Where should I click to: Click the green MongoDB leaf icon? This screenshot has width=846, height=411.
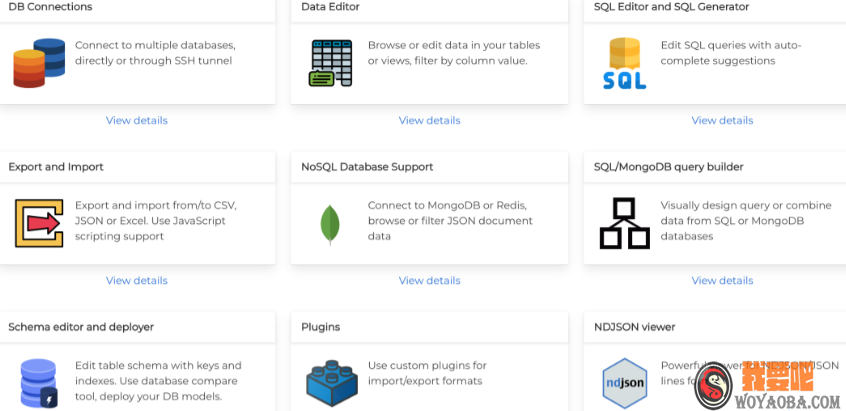click(x=330, y=224)
